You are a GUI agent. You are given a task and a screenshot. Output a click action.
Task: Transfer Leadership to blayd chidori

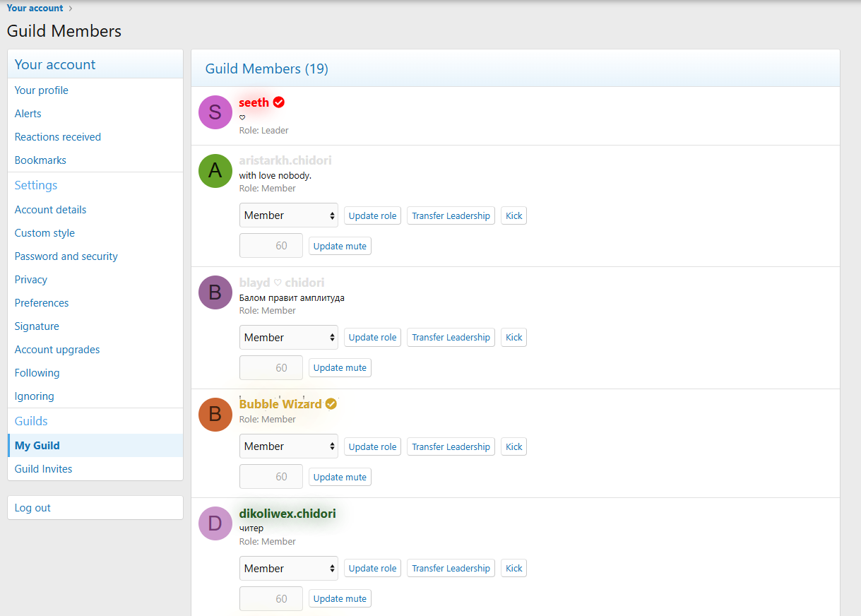tap(451, 338)
